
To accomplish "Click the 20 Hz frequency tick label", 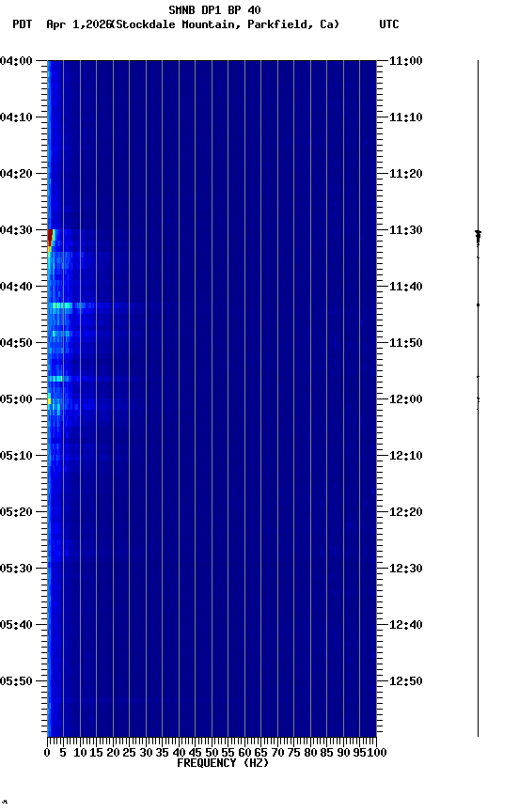I will pyautogui.click(x=113, y=753).
